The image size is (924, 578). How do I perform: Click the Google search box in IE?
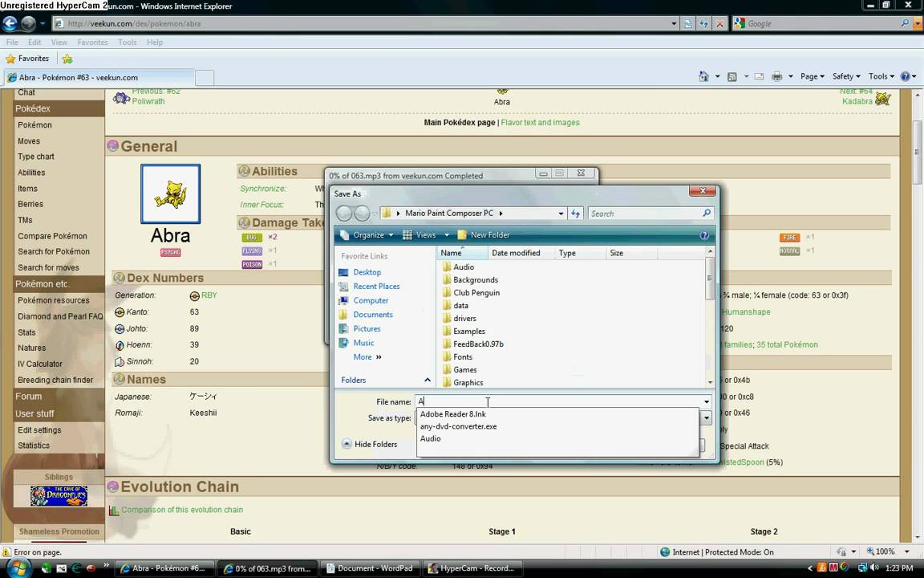tap(822, 23)
